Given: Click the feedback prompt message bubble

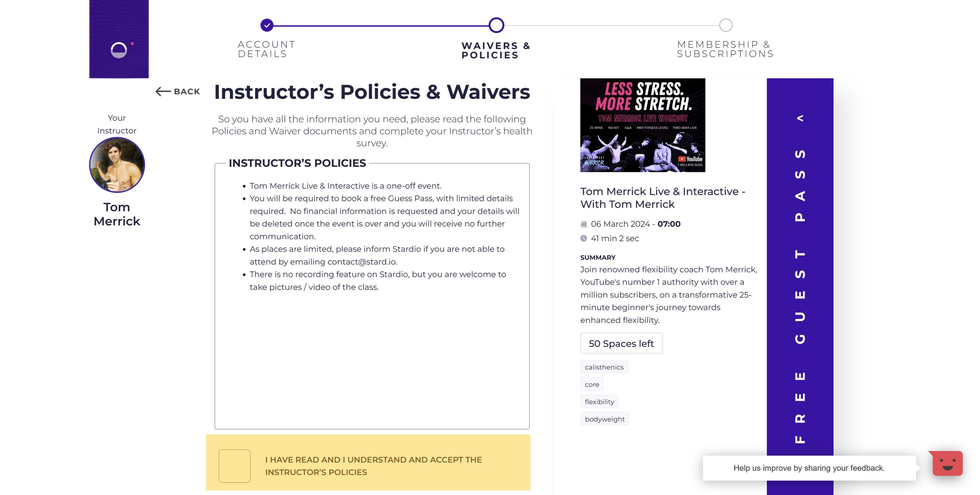Looking at the screenshot, I should (x=809, y=468).
